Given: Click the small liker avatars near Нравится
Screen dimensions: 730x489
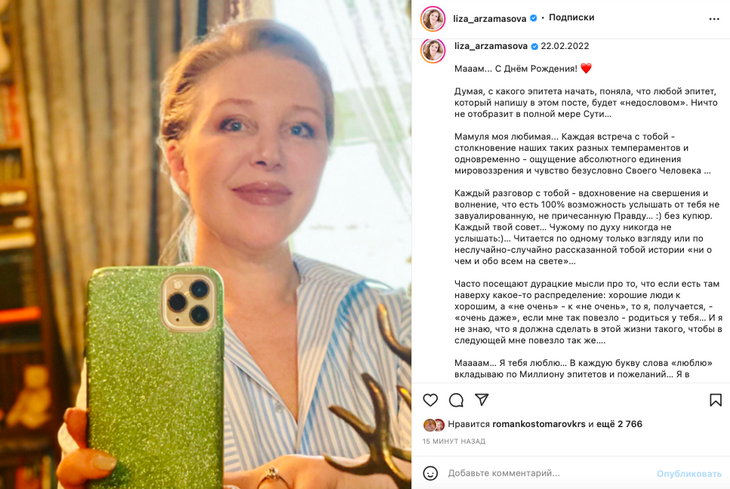Looking at the screenshot, I should (x=433, y=424).
